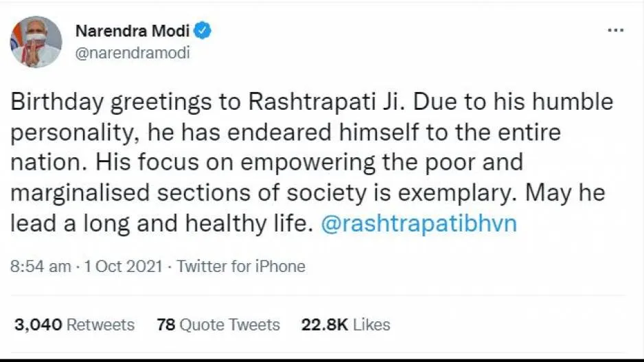Open the @rashtrapatibhvn mention
This screenshot has height=362, width=644.
click(x=419, y=224)
